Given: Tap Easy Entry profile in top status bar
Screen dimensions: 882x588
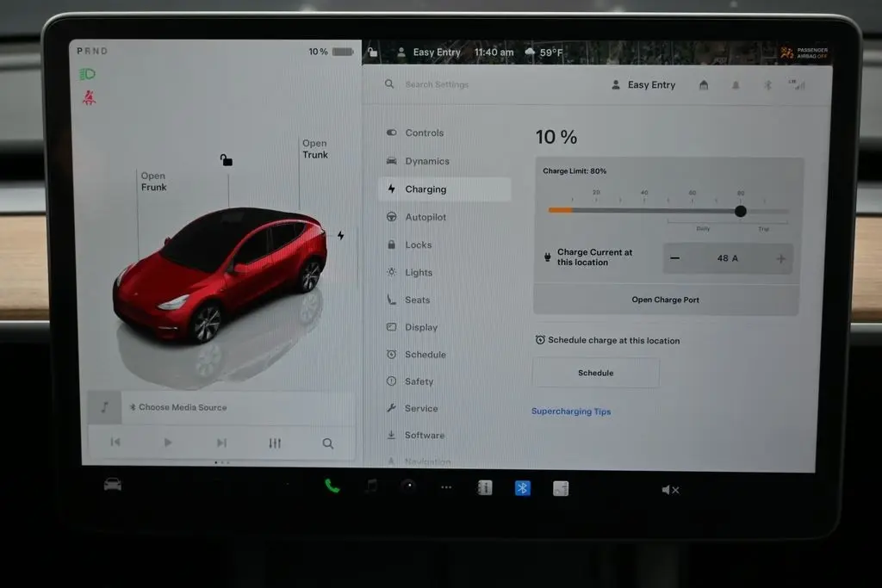Looking at the screenshot, I should point(429,53).
